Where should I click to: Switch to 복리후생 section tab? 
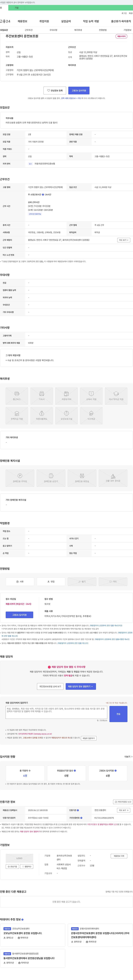point(78,30)
